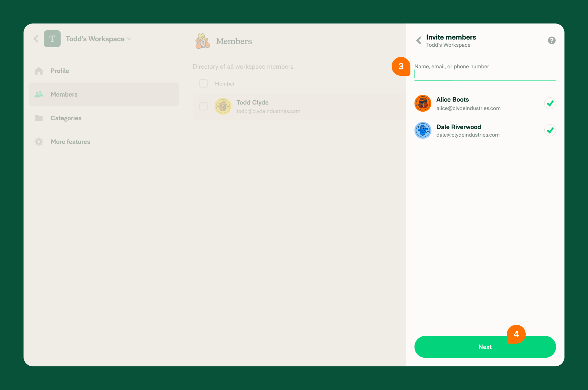588x390 pixels.
Task: Click the Members tab in sidebar
Action: click(64, 95)
